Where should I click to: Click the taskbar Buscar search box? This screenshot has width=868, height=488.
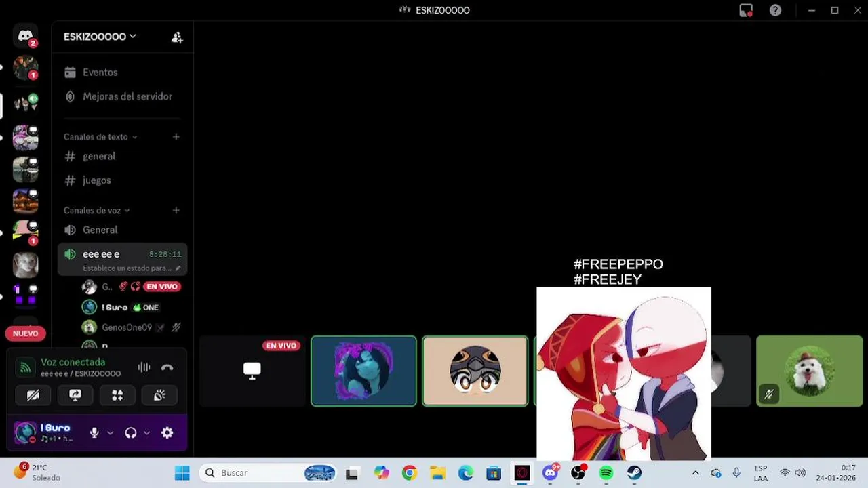click(x=269, y=473)
